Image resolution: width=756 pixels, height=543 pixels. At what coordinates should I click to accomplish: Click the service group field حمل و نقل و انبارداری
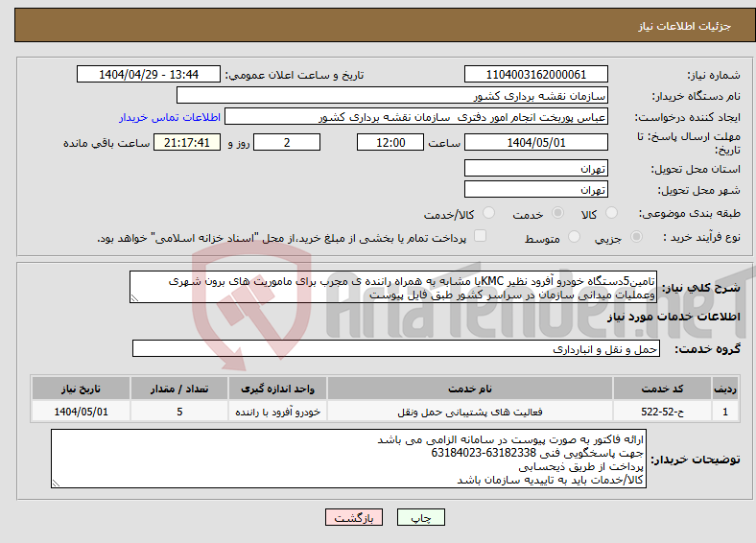pos(396,348)
